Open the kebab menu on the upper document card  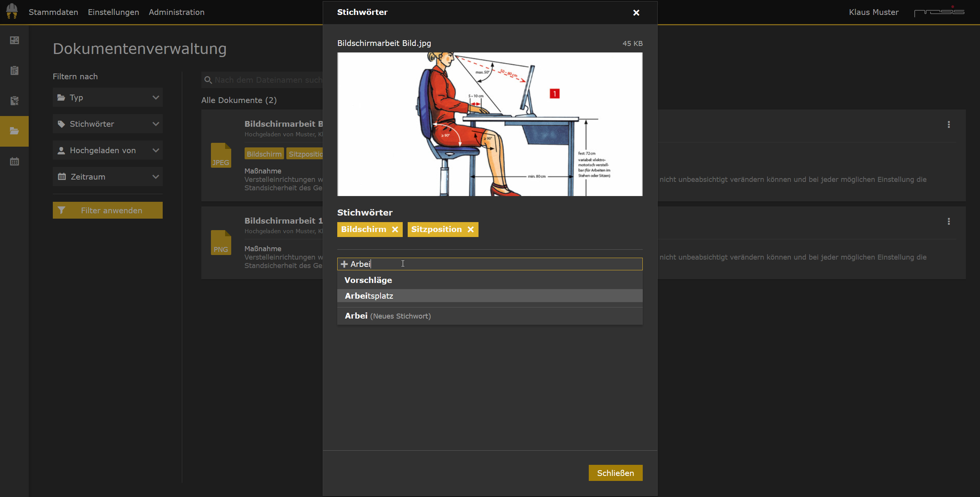click(949, 124)
